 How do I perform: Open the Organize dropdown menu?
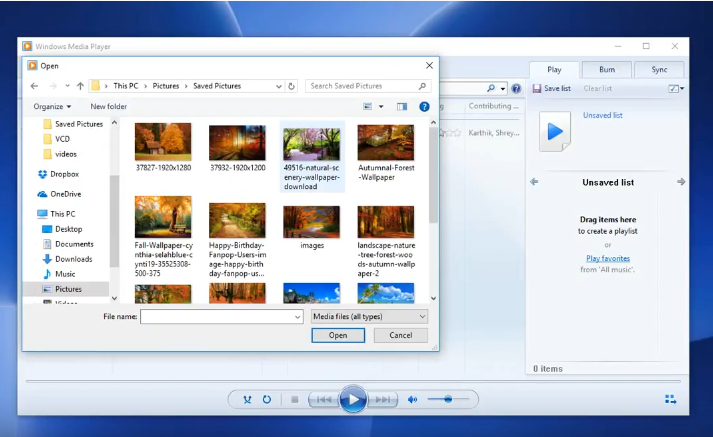(52, 106)
